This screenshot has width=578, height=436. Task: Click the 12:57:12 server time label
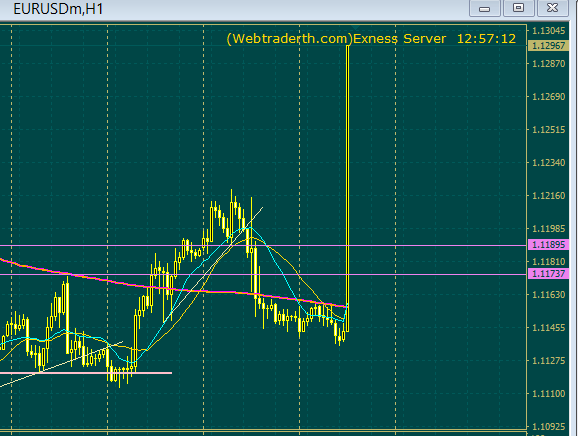click(x=486, y=39)
